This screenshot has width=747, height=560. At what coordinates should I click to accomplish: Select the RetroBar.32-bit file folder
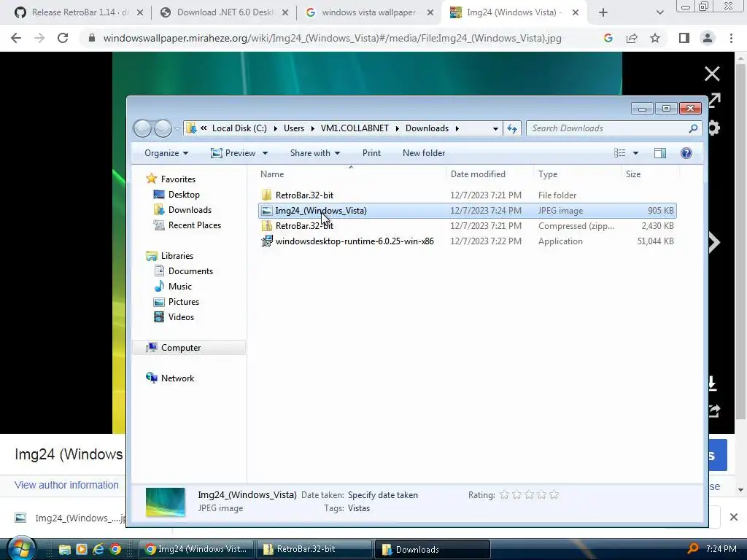pyautogui.click(x=468, y=195)
